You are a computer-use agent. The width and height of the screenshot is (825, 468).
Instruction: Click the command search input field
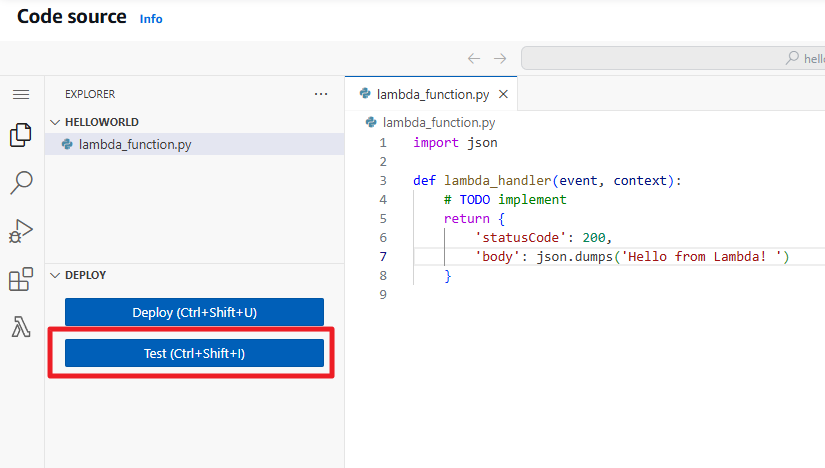tap(673, 58)
